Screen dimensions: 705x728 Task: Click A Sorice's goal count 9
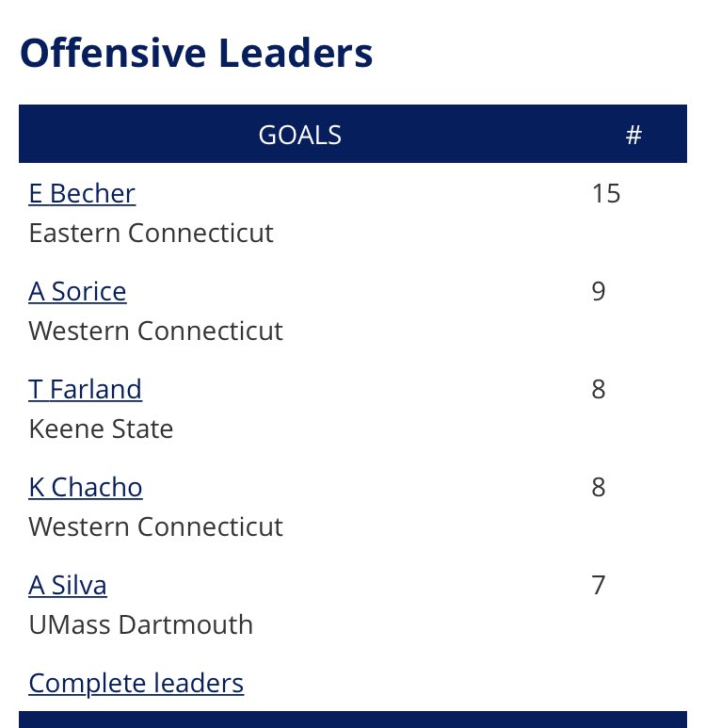tap(599, 292)
